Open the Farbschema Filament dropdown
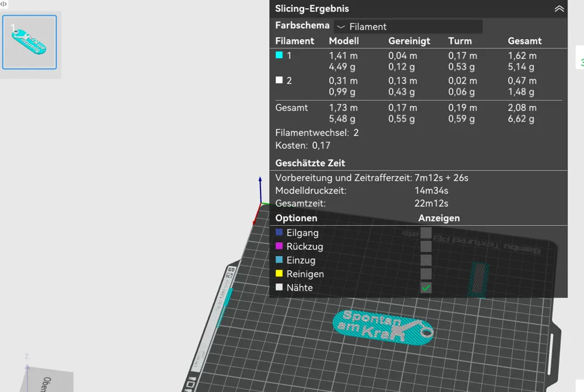The width and height of the screenshot is (584, 392). point(409,26)
